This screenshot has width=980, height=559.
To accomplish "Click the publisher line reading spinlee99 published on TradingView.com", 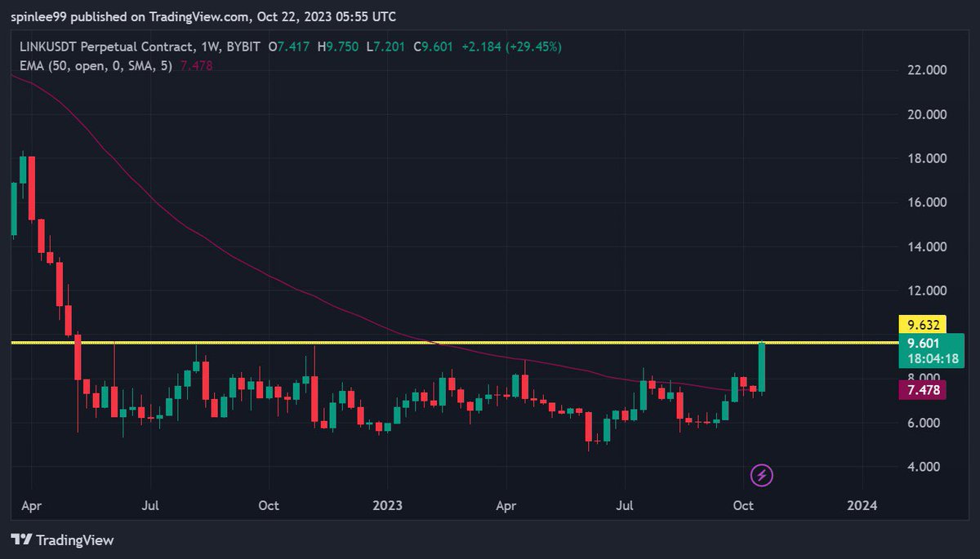I will [x=204, y=16].
